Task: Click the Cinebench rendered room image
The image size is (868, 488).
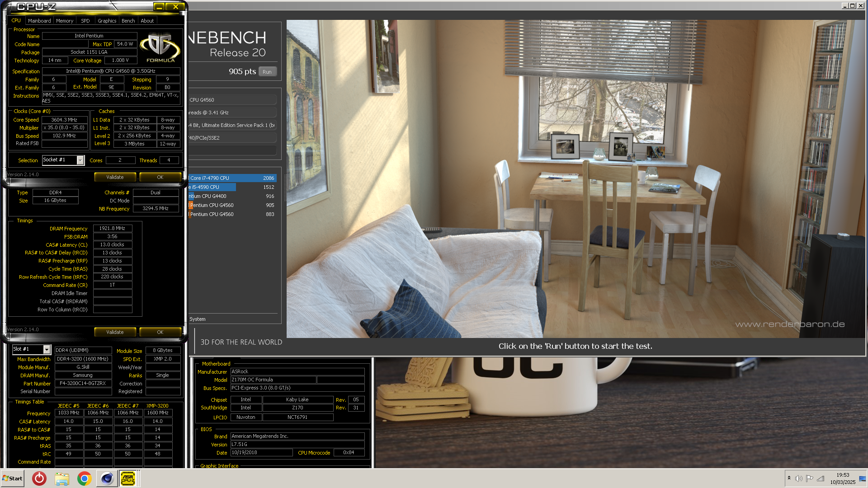Action: [576, 178]
